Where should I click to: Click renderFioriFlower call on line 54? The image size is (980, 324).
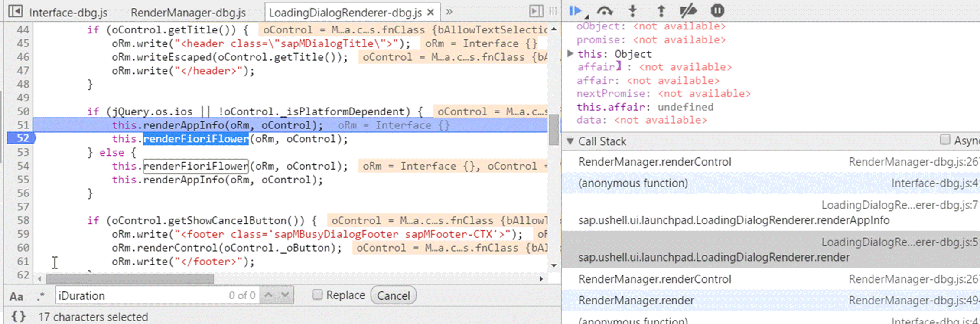196,166
